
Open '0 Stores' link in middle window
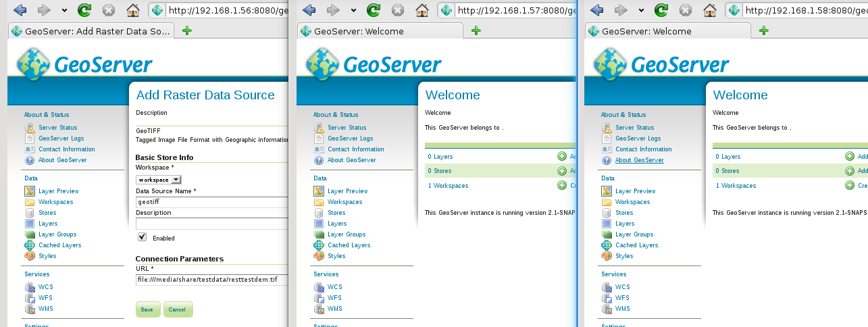coord(440,171)
